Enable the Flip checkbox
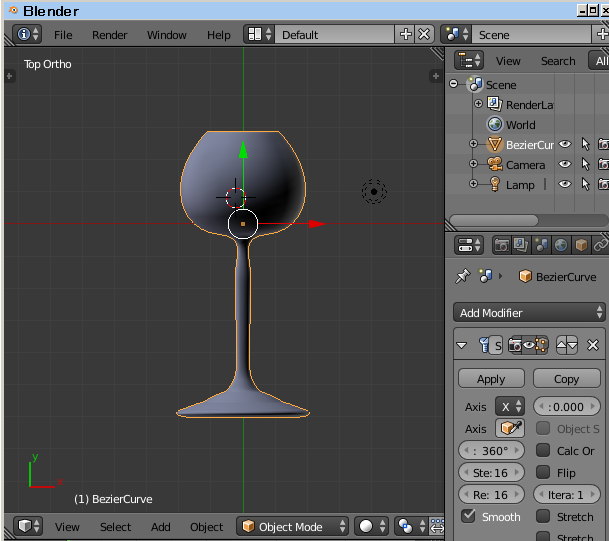 [x=542, y=472]
